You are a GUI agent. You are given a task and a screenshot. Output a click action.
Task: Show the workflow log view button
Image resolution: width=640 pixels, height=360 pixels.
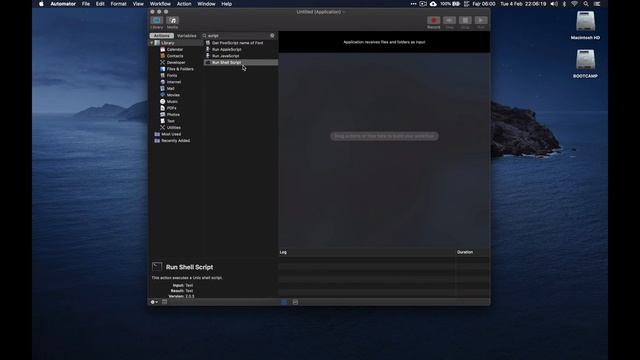284,302
